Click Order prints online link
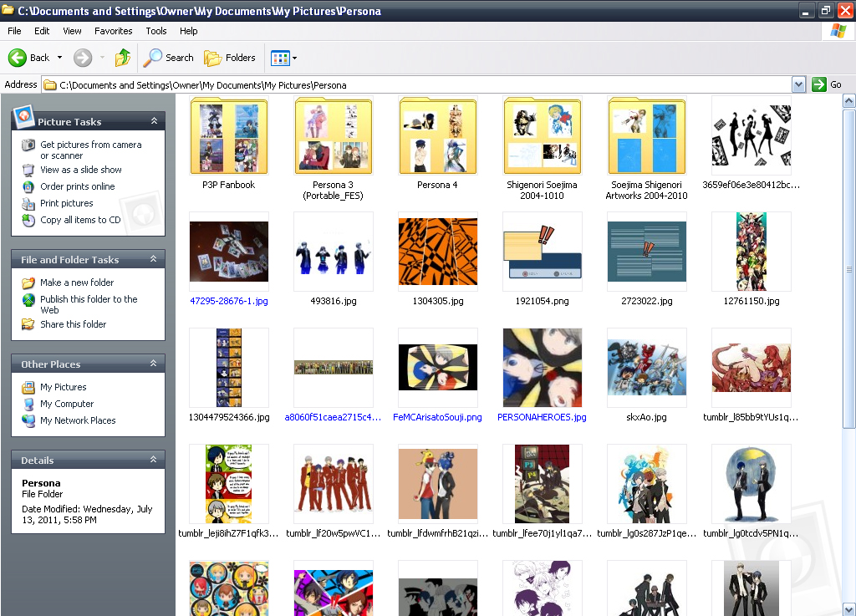The height and width of the screenshot is (616, 856). tap(78, 186)
